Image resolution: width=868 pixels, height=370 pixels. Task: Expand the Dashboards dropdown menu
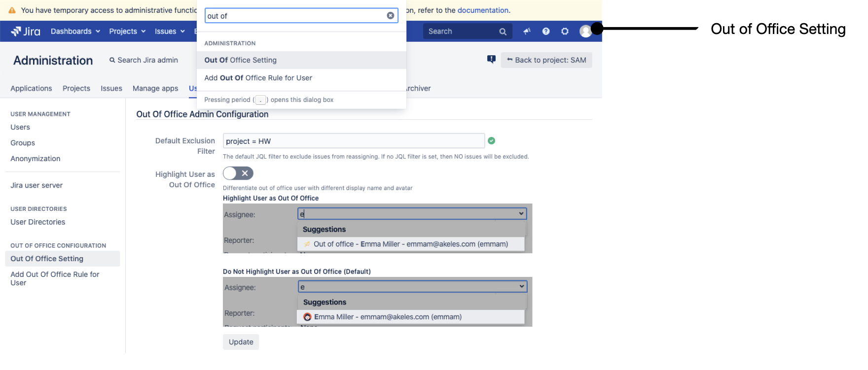75,32
